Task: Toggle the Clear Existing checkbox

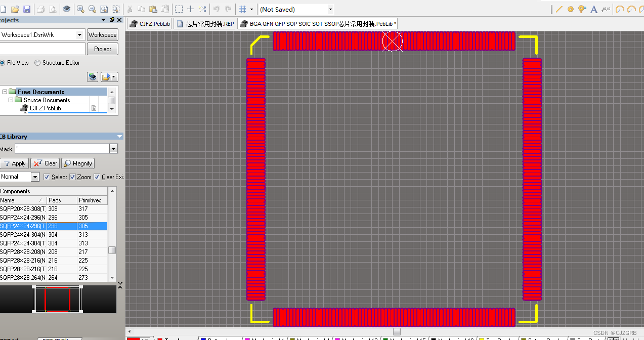Action: pyautogui.click(x=97, y=177)
